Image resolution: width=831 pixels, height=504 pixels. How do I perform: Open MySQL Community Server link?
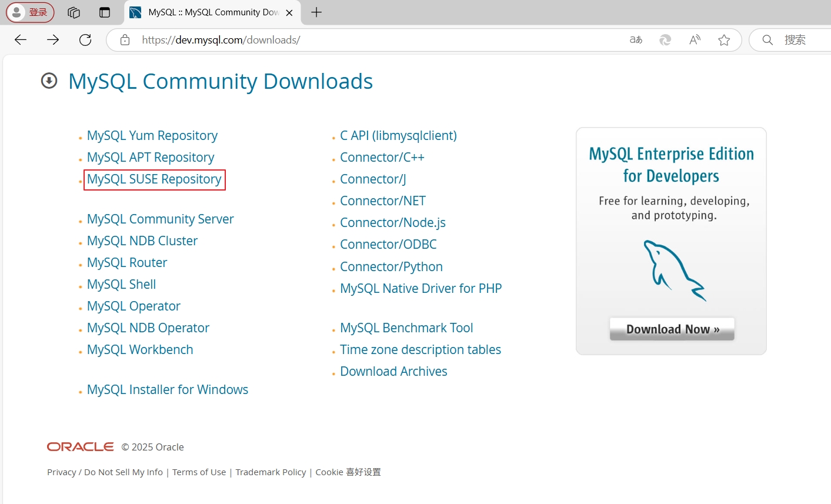(161, 219)
